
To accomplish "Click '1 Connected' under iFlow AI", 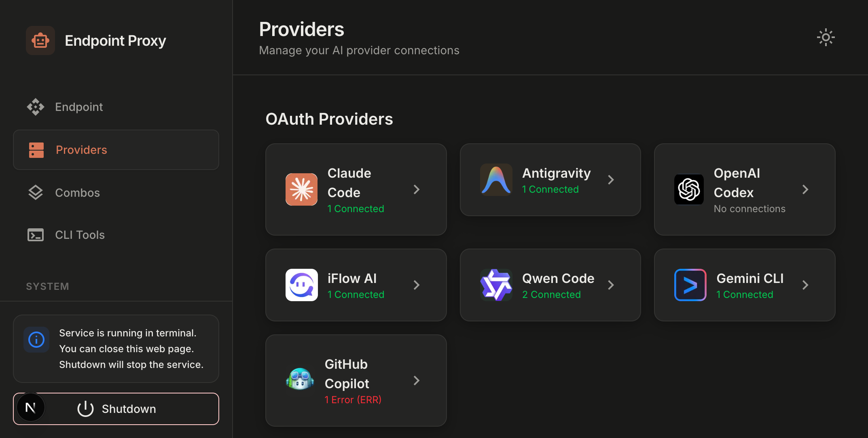I will pyautogui.click(x=356, y=295).
